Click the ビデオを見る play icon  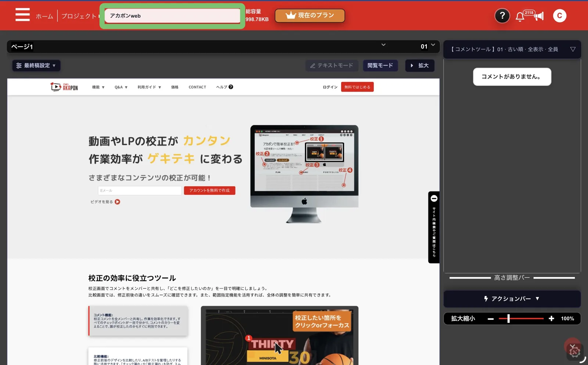[117, 202]
